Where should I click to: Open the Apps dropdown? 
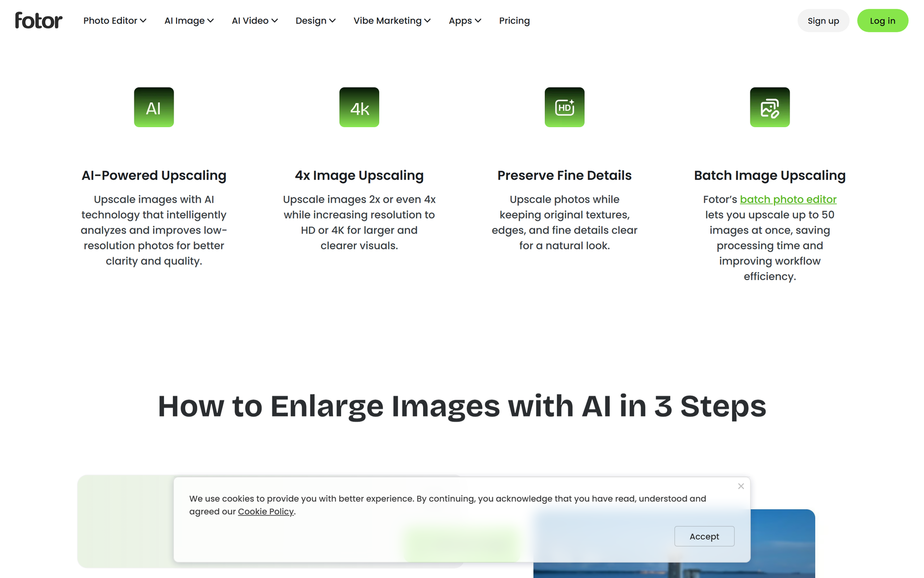point(465,21)
